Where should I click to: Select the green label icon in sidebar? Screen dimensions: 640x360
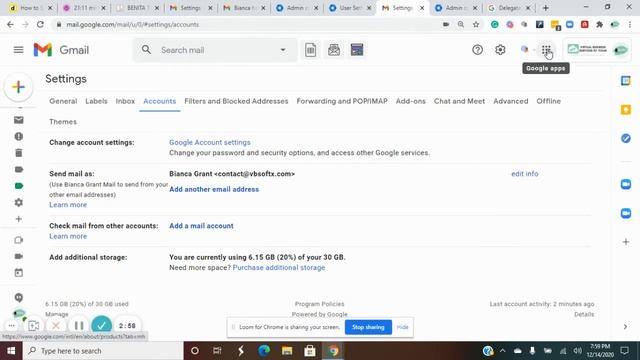click(x=19, y=186)
